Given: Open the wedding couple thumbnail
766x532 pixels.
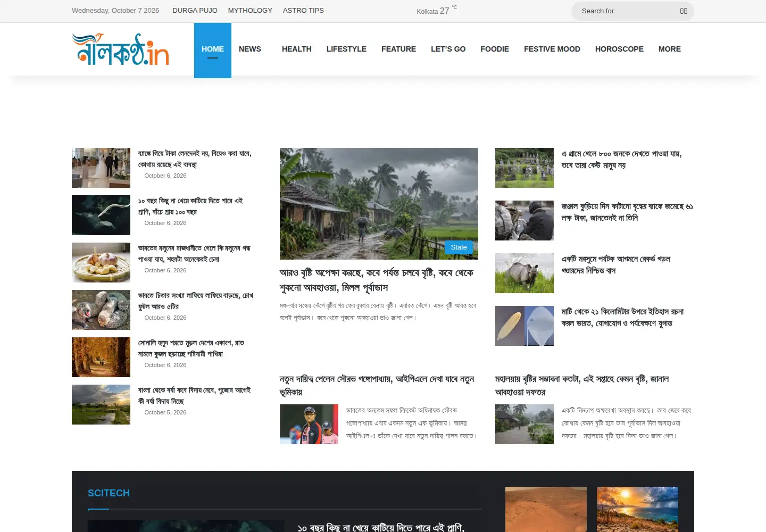Looking at the screenshot, I should pos(101,168).
